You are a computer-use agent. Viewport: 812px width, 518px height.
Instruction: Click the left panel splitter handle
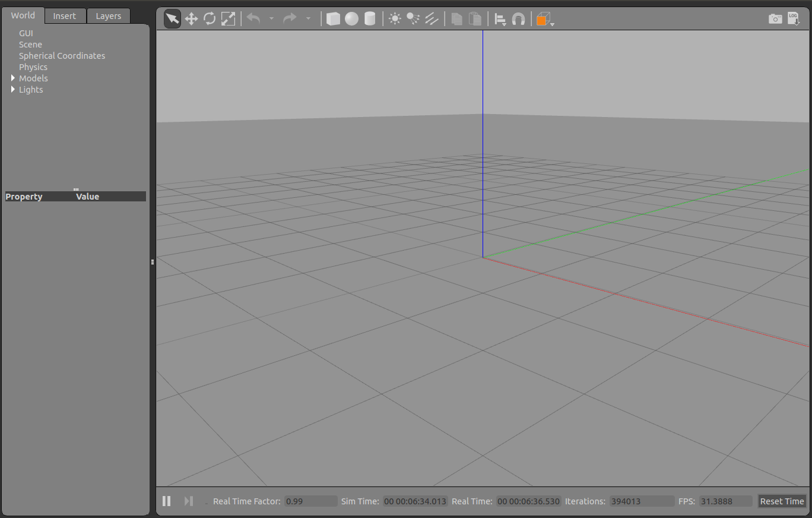153,261
